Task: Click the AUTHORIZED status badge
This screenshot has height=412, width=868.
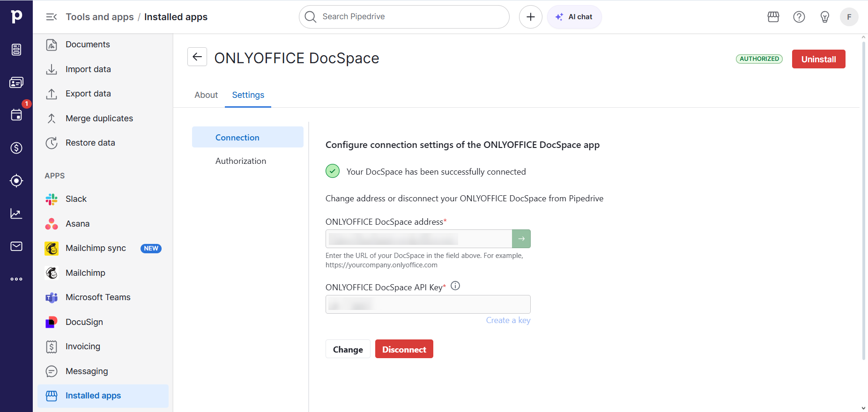Action: tap(759, 59)
